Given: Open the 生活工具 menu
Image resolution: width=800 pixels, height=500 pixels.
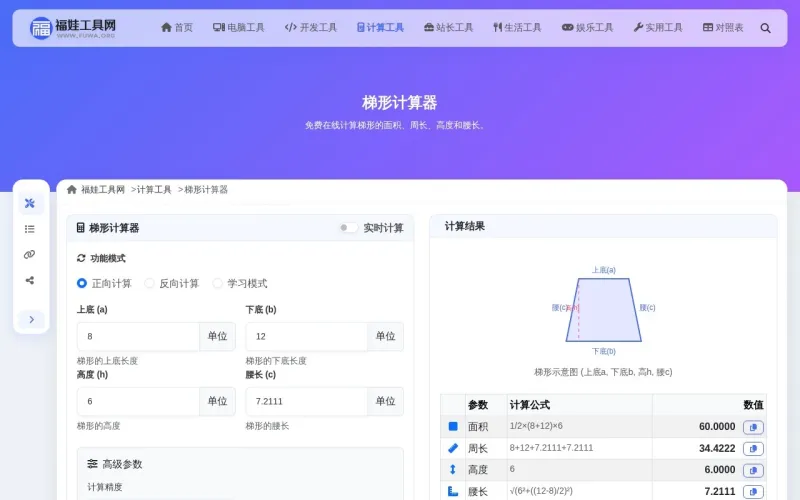Looking at the screenshot, I should 517,28.
